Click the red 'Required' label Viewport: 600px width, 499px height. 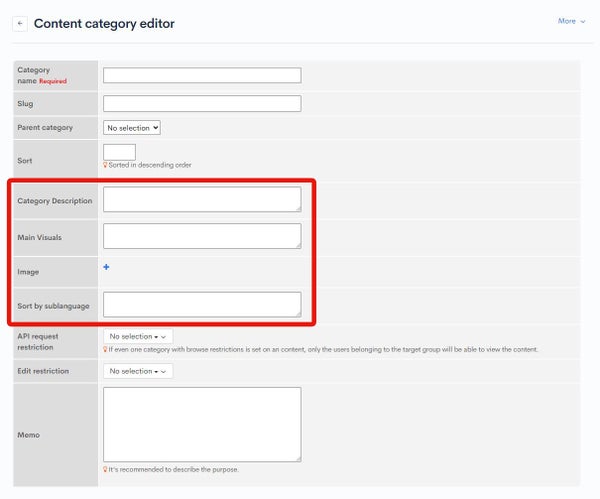pyautogui.click(x=53, y=81)
